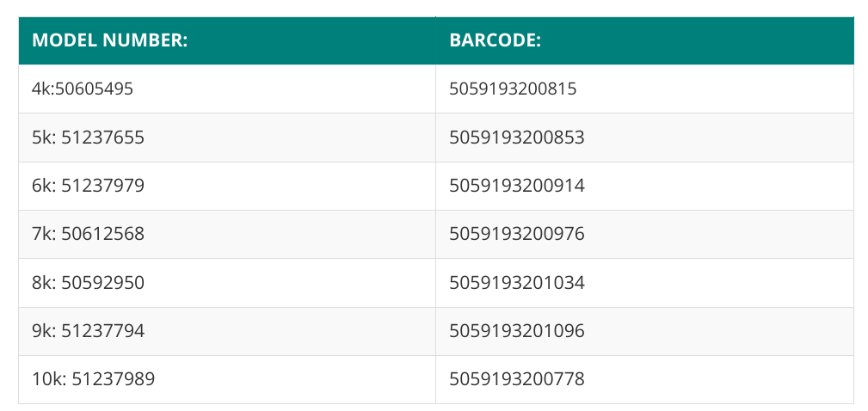Select the 6k: 51237979 model number cell
868x411 pixels.
[x=227, y=186]
